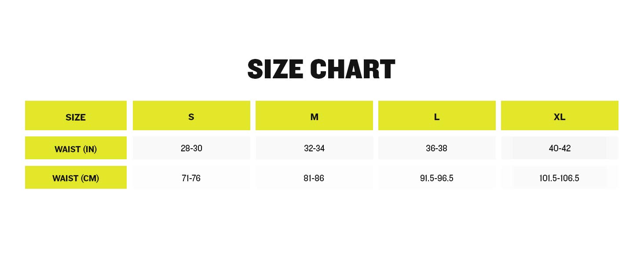Image resolution: width=644 pixels, height=264 pixels.
Task: Click the (CM) unit text in the row label
Action: [x=89, y=178]
